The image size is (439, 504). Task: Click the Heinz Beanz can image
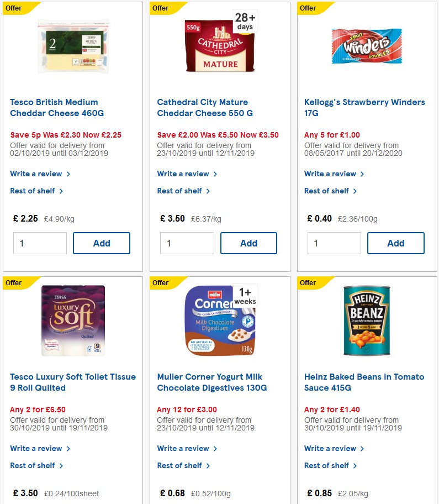(x=366, y=321)
